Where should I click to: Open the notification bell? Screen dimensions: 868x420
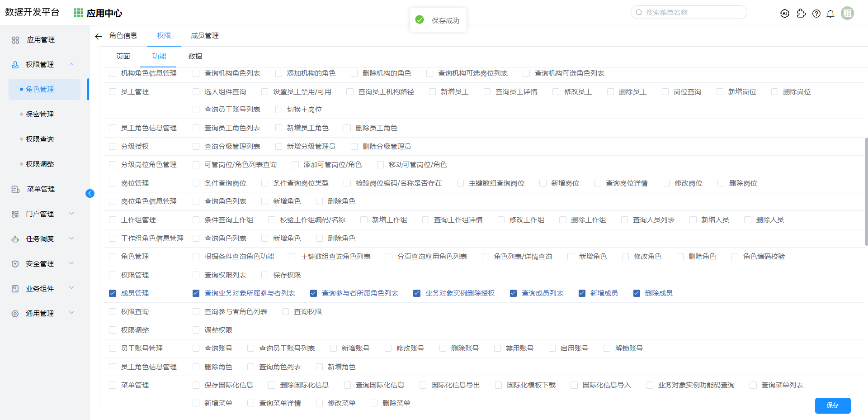click(830, 14)
